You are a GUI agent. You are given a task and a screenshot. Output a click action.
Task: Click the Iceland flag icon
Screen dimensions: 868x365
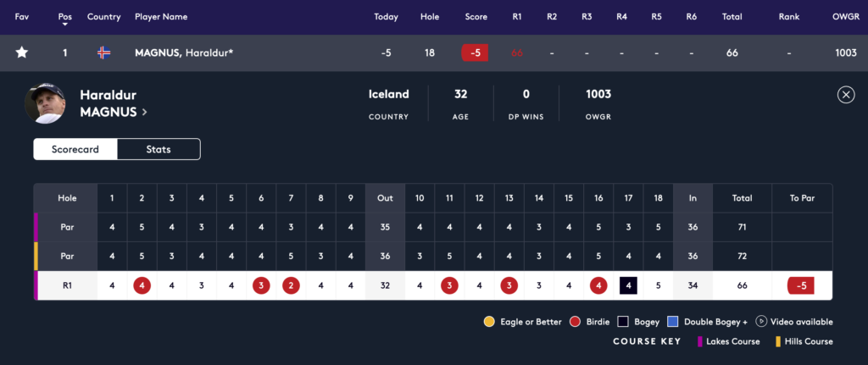click(103, 53)
